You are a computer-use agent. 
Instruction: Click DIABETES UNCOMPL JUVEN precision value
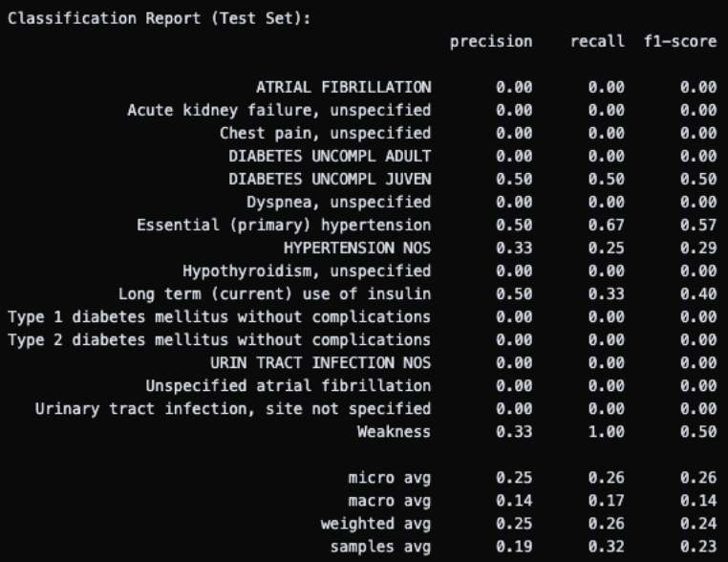click(514, 180)
